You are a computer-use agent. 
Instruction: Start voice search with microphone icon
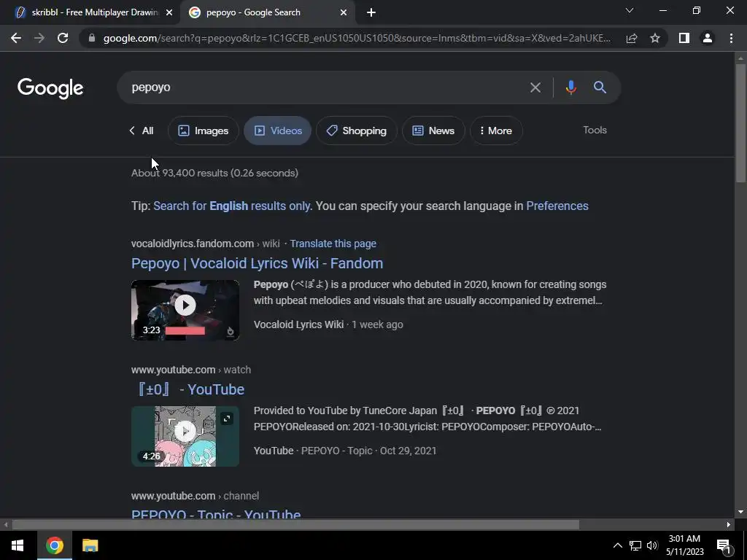570,87
